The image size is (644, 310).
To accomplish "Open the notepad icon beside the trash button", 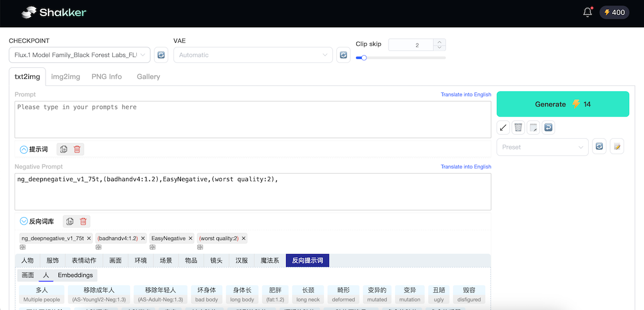I will (533, 127).
